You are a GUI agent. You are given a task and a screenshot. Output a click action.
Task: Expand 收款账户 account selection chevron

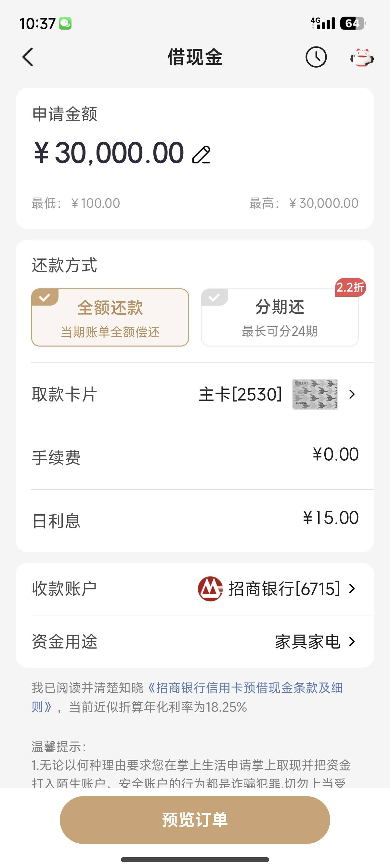pos(352,589)
